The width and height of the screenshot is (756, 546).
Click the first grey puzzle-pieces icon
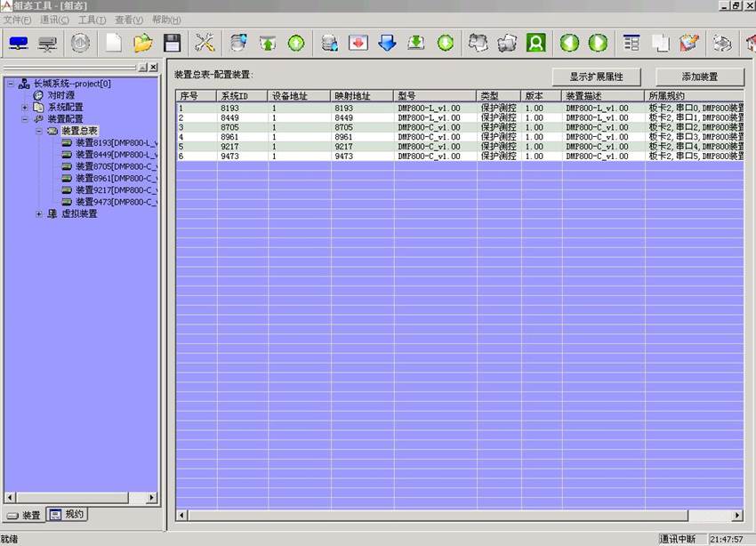click(478, 44)
